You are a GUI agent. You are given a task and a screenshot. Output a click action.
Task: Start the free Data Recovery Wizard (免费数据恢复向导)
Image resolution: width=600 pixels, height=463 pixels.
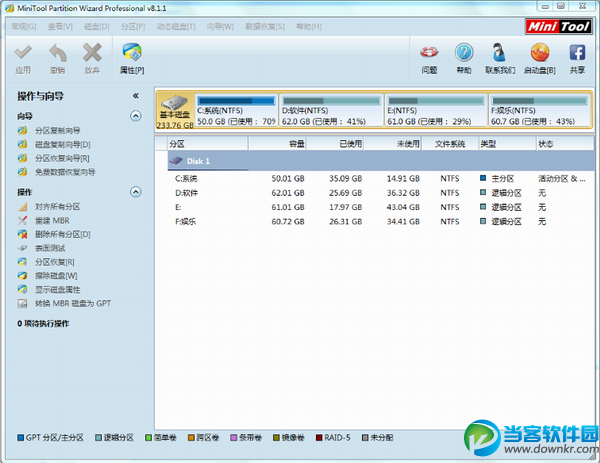click(65, 172)
